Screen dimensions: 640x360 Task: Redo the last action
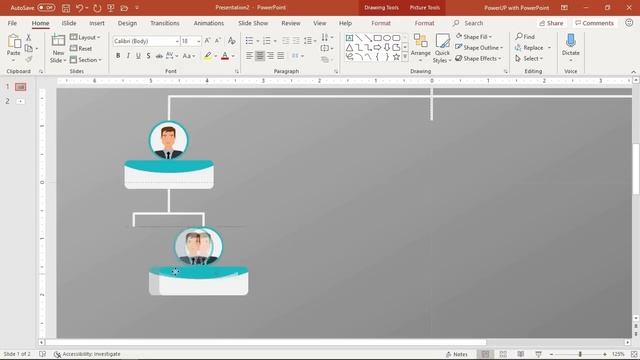pos(97,8)
